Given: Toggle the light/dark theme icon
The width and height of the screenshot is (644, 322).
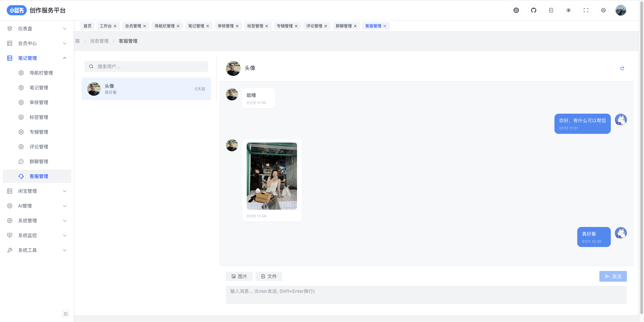Looking at the screenshot, I should tap(569, 10).
